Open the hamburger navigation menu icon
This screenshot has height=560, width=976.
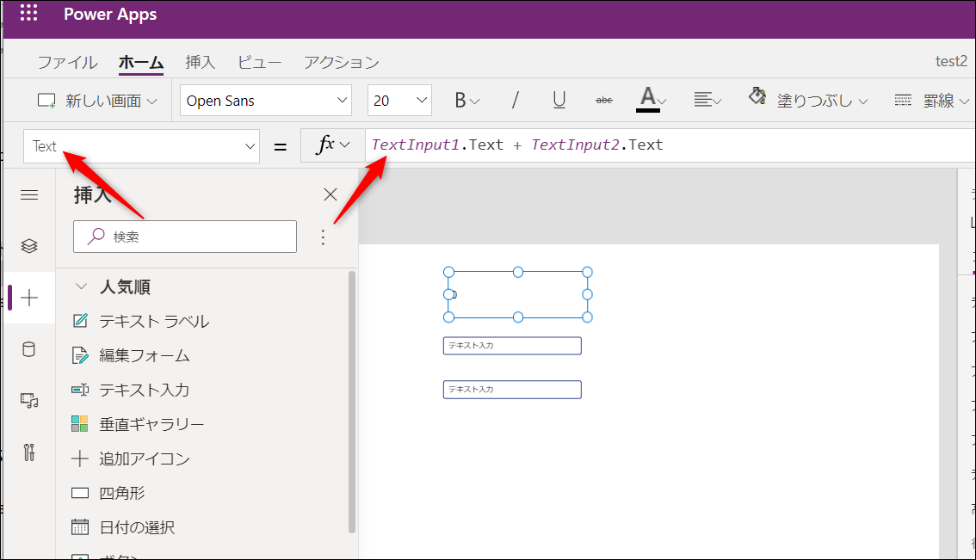pos(29,195)
